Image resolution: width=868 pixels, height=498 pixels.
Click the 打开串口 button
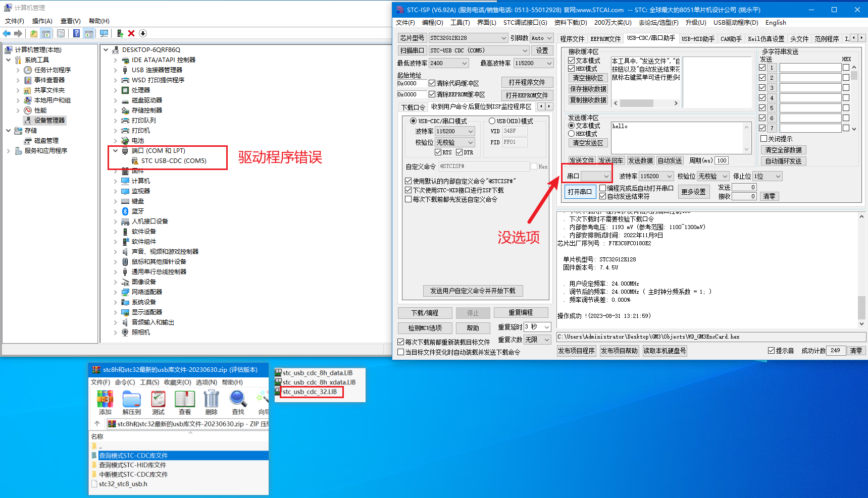point(580,192)
